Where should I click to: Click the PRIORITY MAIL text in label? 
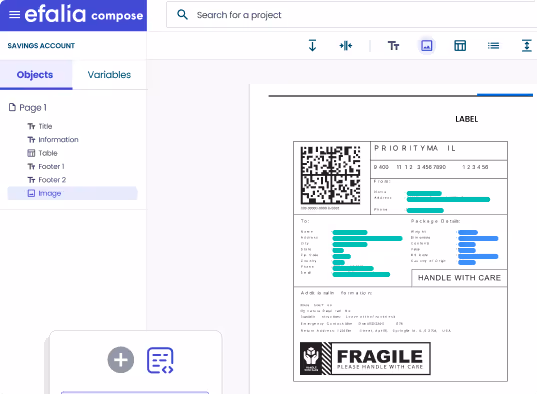click(415, 148)
